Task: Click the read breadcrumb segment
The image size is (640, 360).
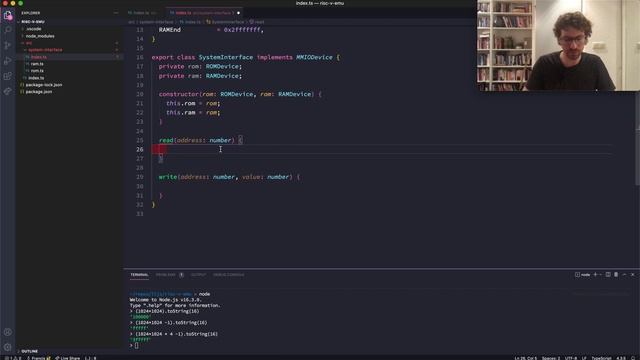Action: click(260, 22)
